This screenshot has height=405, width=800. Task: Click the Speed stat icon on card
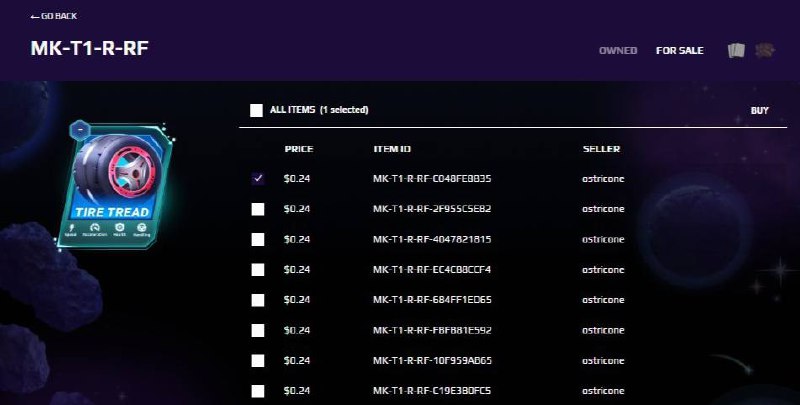pos(70,227)
